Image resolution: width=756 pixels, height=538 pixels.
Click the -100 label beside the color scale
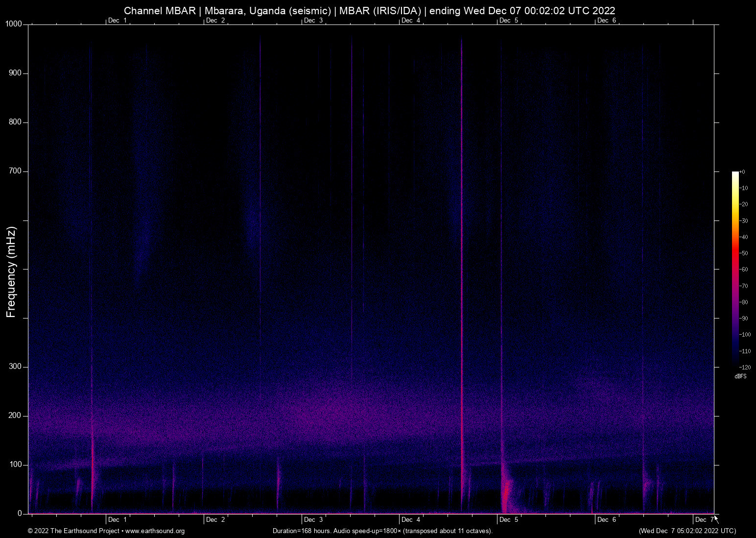click(745, 335)
